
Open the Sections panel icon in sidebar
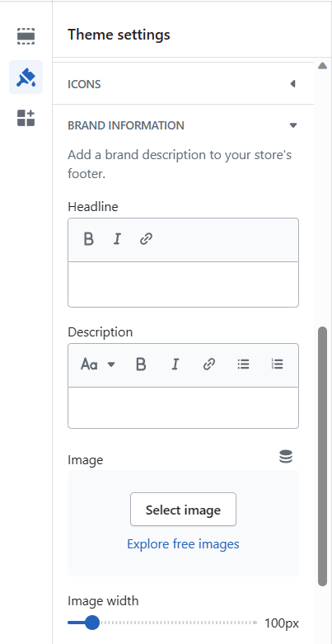pyautogui.click(x=26, y=36)
